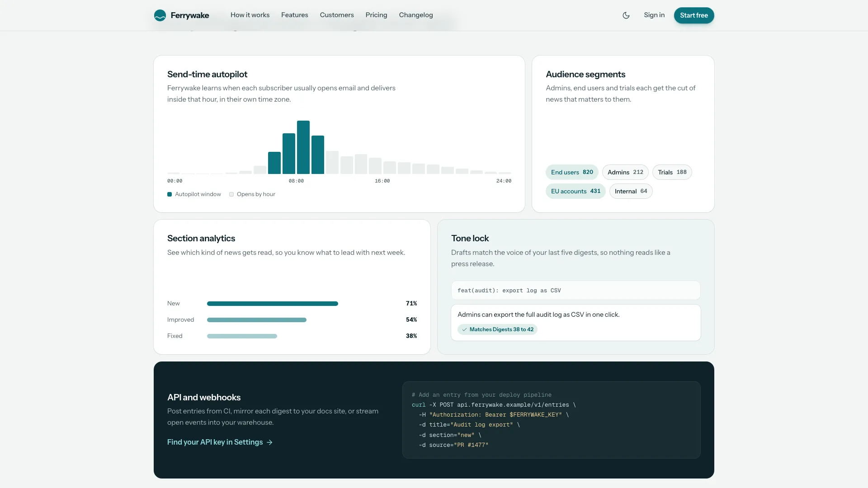Click the 'Fixed' row label

click(175, 336)
